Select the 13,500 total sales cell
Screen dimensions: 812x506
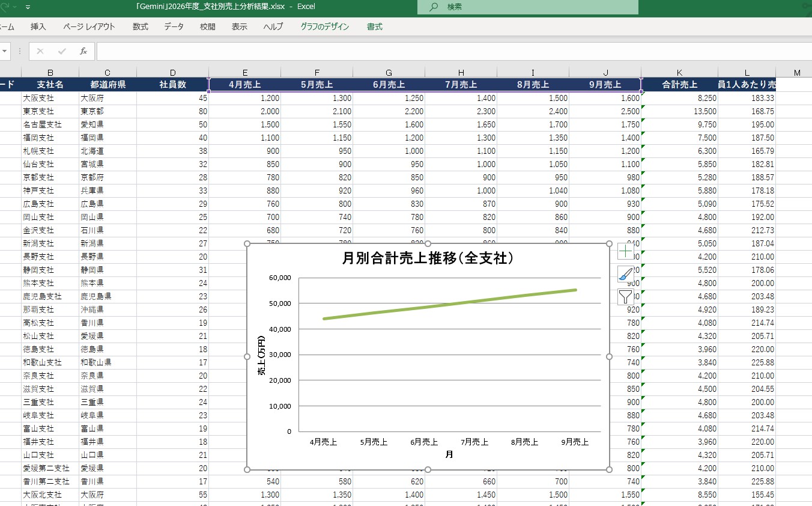point(679,111)
